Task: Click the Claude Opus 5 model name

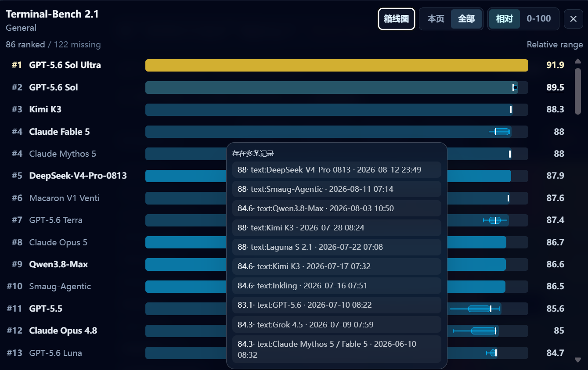Action: point(58,242)
